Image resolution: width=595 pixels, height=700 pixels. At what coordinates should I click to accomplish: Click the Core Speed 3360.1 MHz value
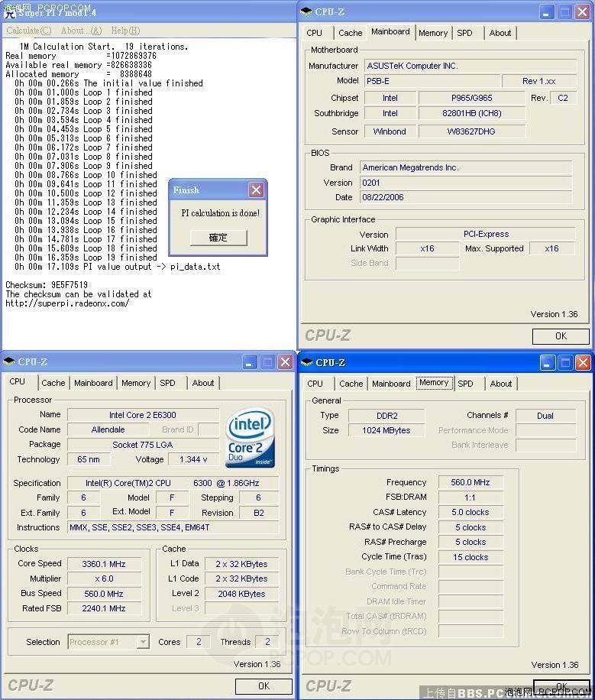click(104, 564)
